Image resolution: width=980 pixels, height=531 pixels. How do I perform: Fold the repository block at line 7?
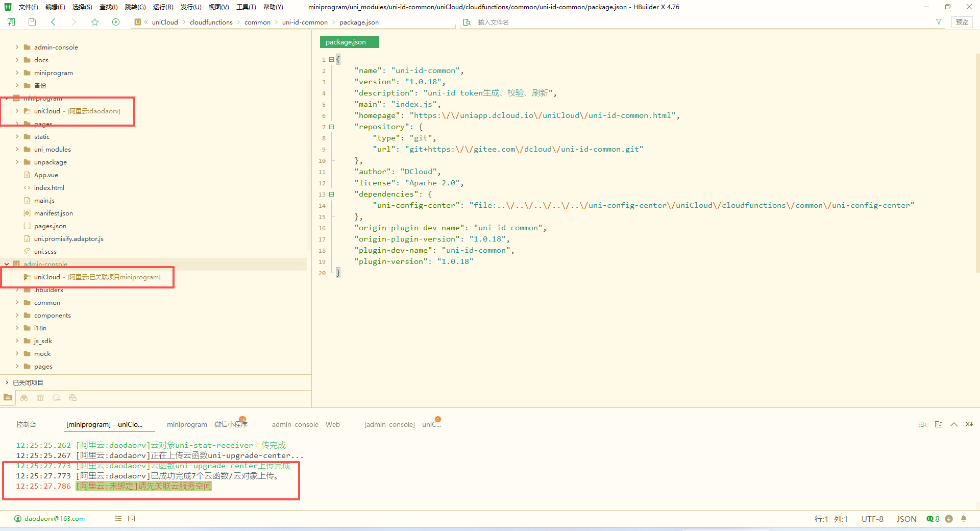[332, 127]
